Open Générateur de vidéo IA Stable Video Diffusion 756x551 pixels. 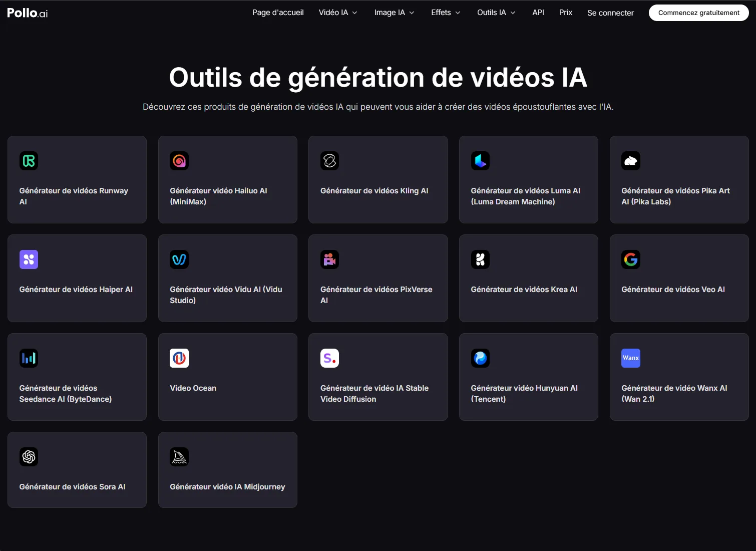point(374,394)
